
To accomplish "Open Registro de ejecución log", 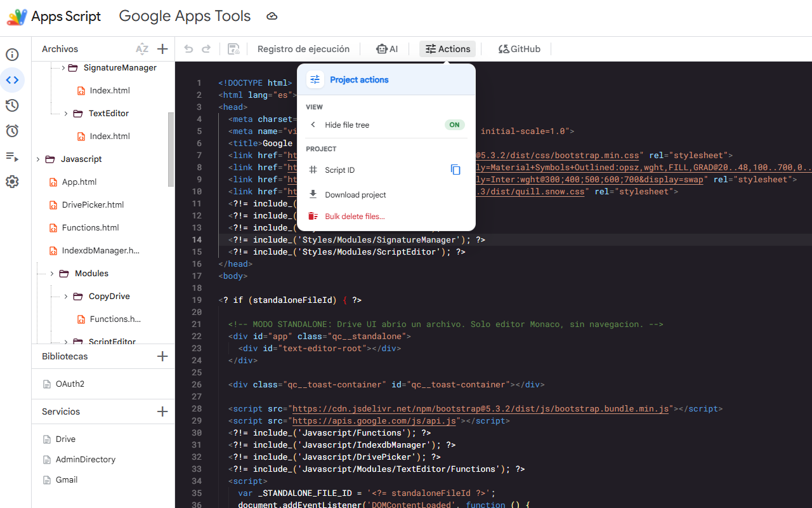I will (303, 49).
